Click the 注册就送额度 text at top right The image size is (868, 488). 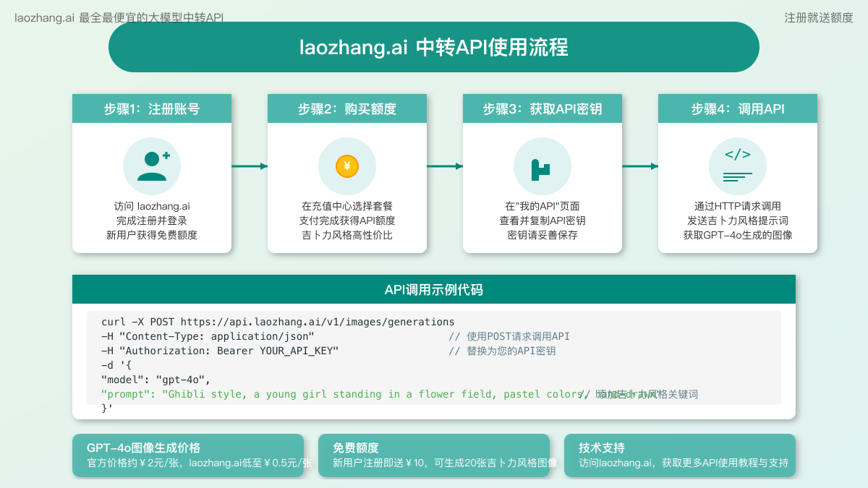pos(819,17)
